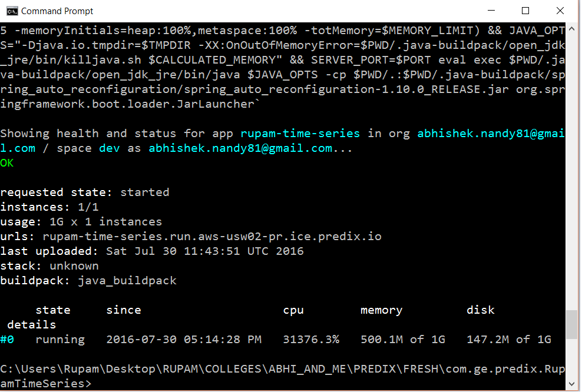The height and width of the screenshot is (392, 582).
Task: Maximize the Command Prompt window
Action: (525, 11)
